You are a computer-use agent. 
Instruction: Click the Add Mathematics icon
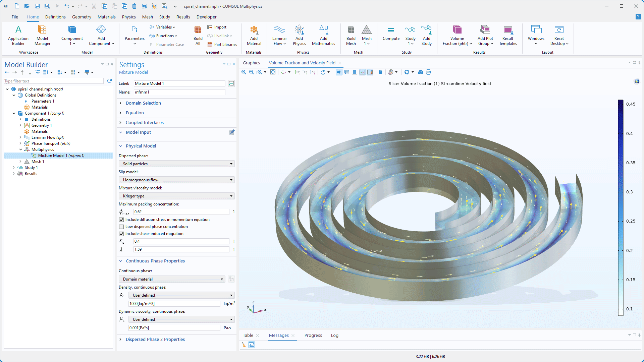click(x=323, y=35)
